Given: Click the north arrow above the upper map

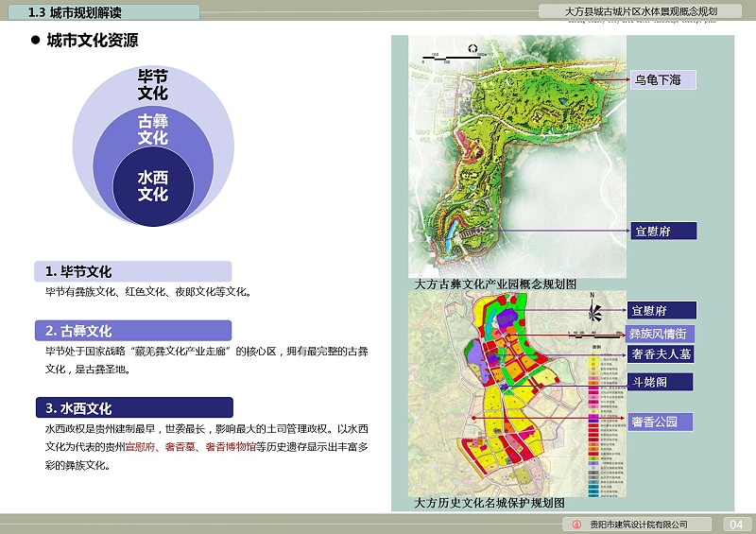Looking at the screenshot, I should [472, 49].
